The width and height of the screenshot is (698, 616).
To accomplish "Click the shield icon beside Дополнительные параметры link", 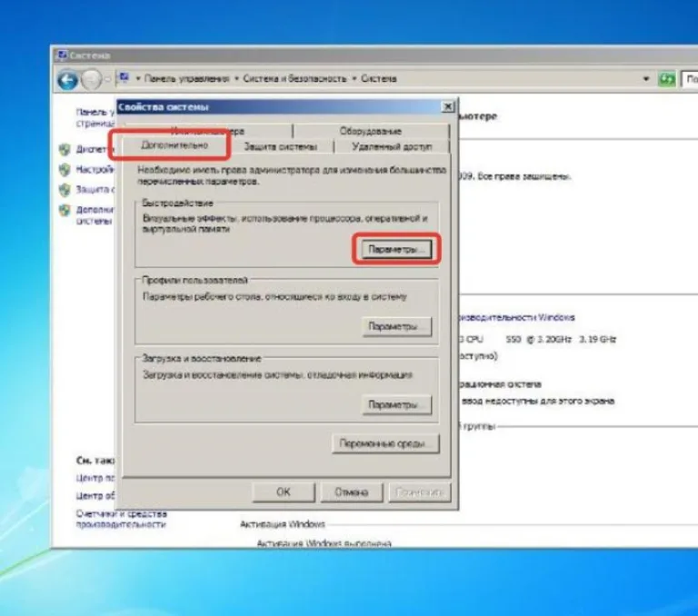I will [65, 210].
